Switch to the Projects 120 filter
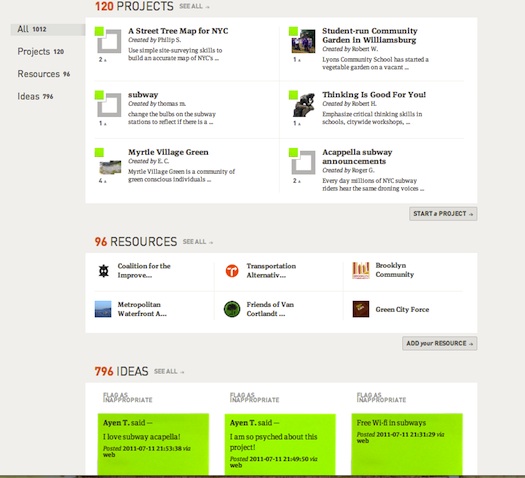The height and width of the screenshot is (478, 525). 41,52
